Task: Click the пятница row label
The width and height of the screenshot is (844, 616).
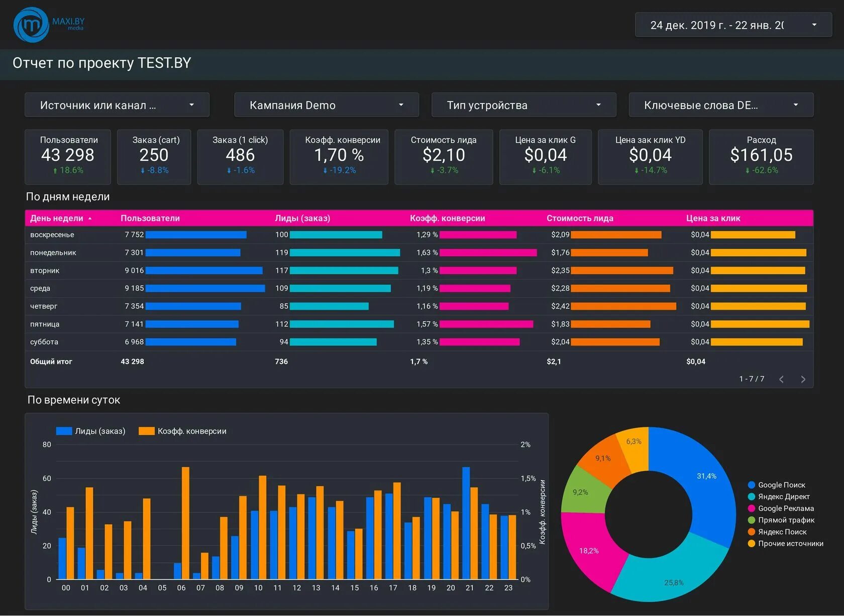Action: pyautogui.click(x=45, y=324)
